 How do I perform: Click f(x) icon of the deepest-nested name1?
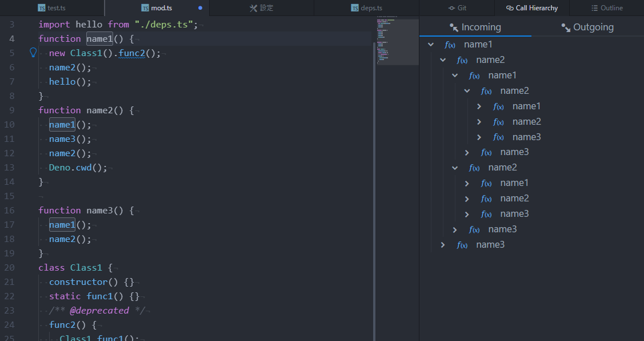[x=498, y=106]
